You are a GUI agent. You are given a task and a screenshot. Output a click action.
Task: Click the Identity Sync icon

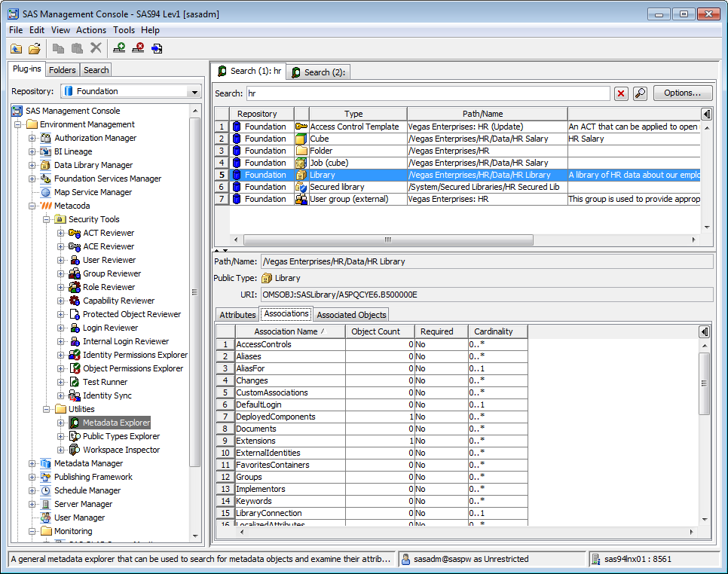coord(75,395)
